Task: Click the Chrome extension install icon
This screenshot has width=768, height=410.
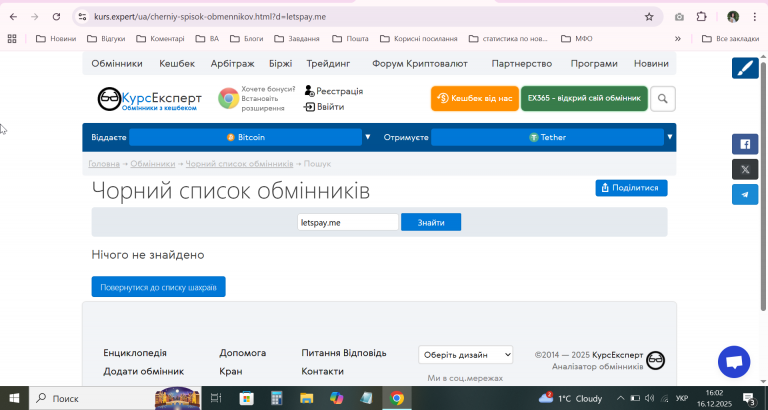Action: click(x=228, y=98)
